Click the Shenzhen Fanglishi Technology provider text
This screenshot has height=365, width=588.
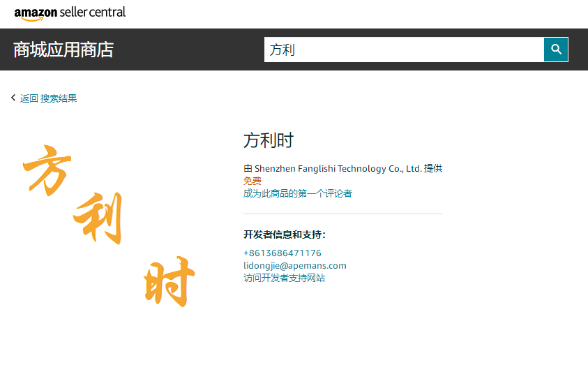click(x=342, y=168)
